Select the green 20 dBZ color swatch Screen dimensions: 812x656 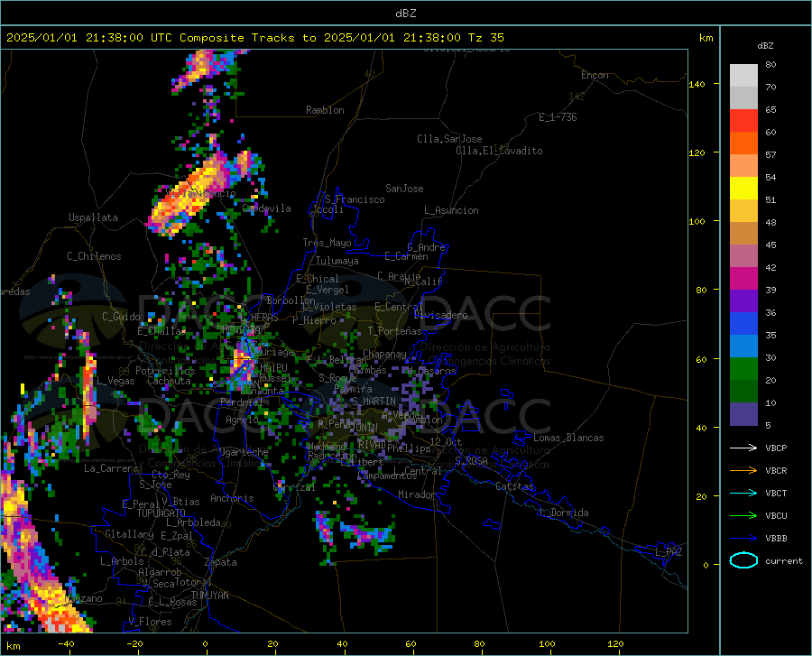[x=743, y=369]
